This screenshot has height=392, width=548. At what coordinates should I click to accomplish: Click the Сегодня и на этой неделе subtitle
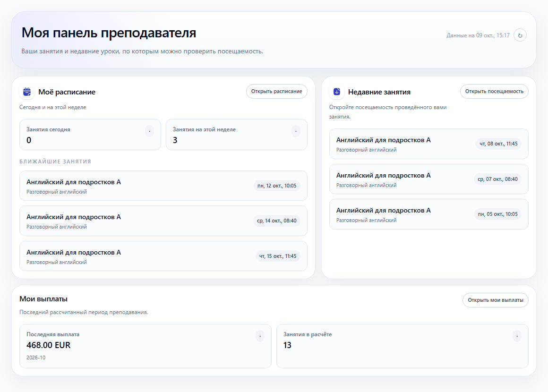coord(53,107)
